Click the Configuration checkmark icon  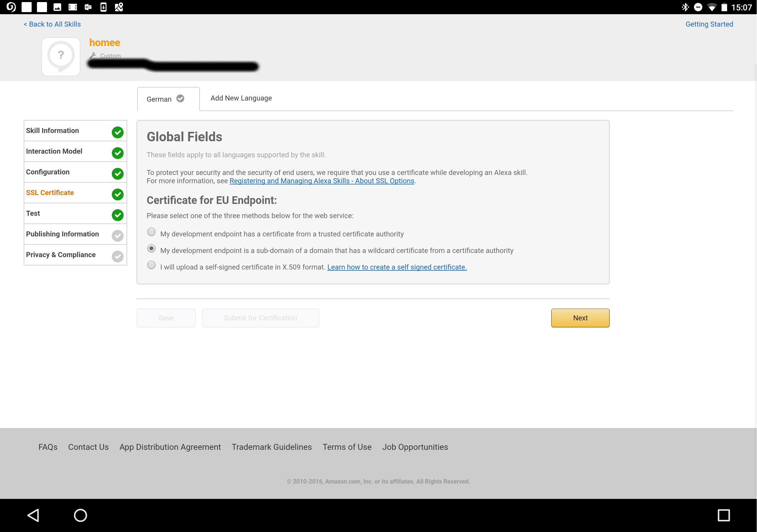click(x=117, y=172)
